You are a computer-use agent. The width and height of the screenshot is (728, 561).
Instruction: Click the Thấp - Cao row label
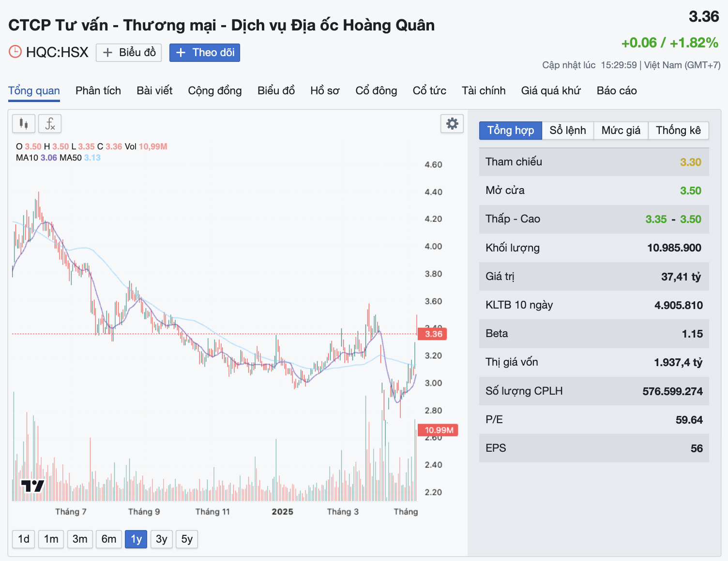click(x=513, y=219)
